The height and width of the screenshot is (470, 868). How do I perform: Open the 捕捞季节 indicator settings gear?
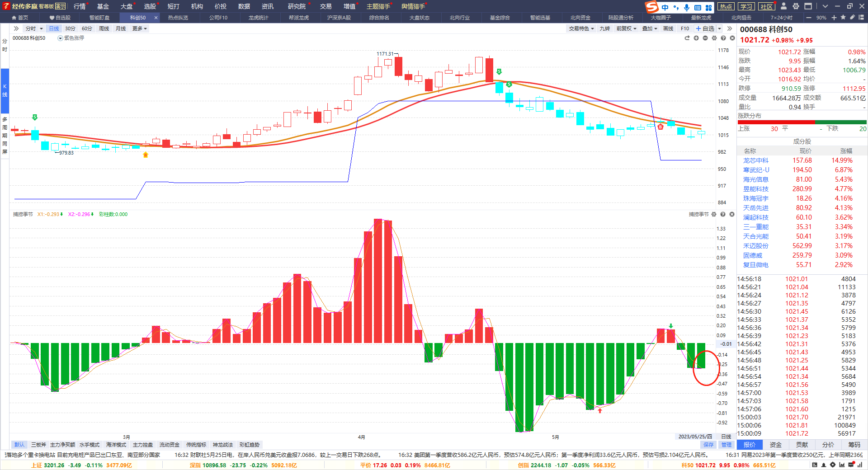click(714, 214)
